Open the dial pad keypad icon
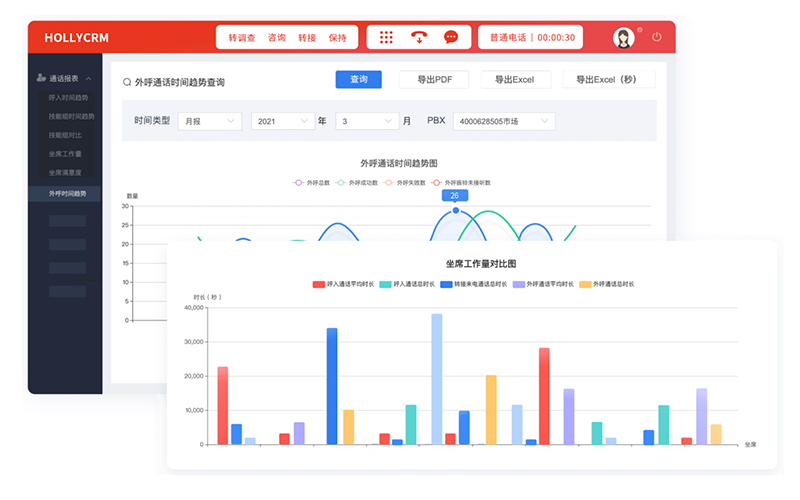The height and width of the screenshot is (500, 800). [386, 37]
